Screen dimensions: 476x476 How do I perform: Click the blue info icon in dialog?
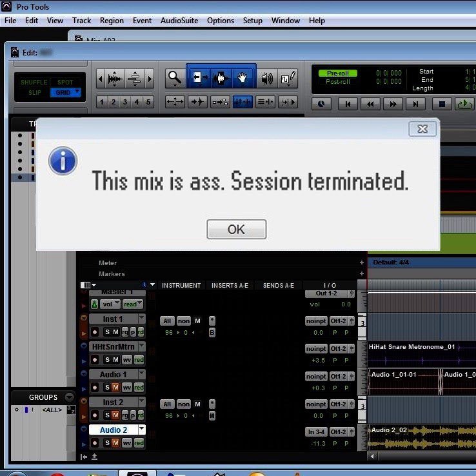63,161
